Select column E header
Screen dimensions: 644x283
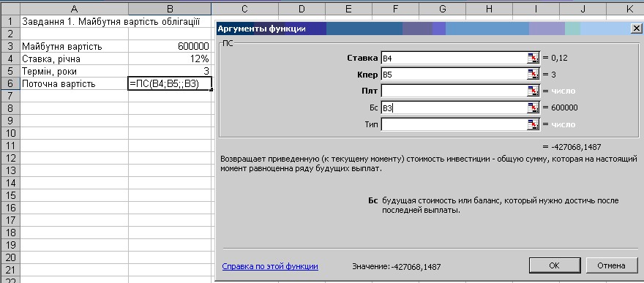(348, 9)
